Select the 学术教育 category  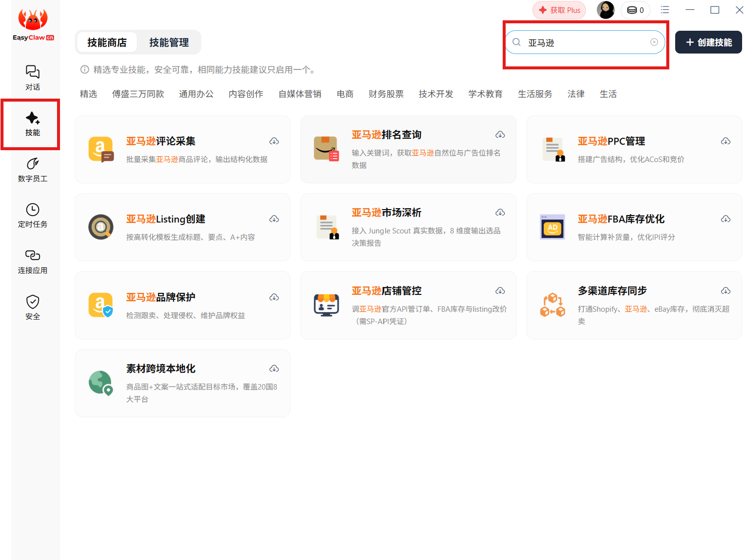tap(485, 94)
